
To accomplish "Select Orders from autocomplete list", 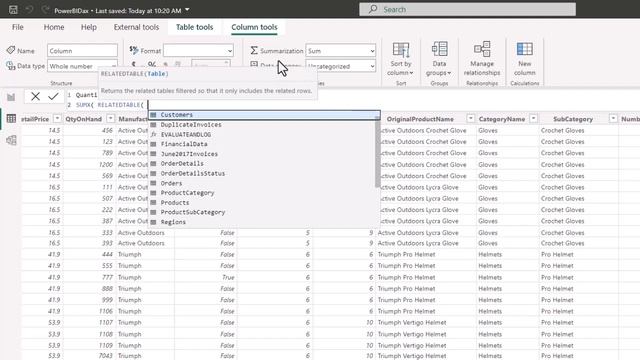I will (262, 183).
